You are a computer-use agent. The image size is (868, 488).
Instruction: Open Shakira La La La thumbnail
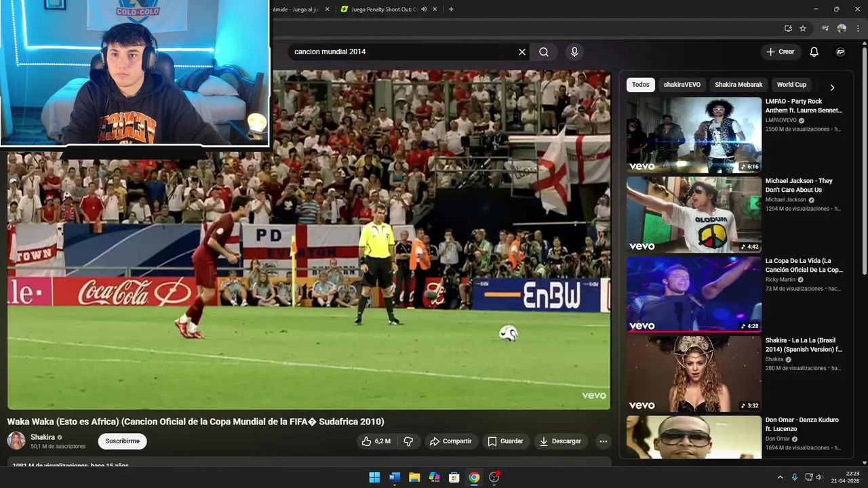[694, 374]
